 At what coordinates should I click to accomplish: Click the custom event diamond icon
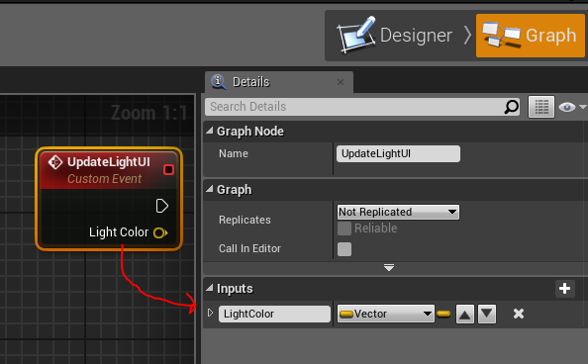pos(55,162)
